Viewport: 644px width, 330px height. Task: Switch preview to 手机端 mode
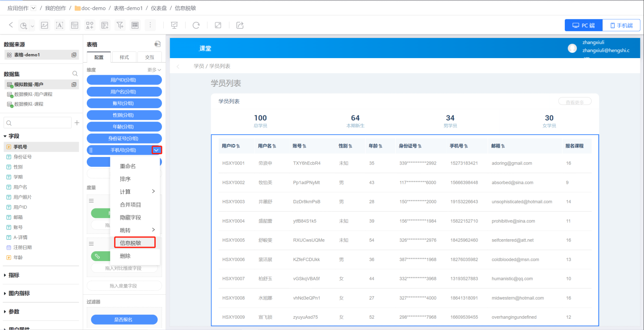coord(621,25)
